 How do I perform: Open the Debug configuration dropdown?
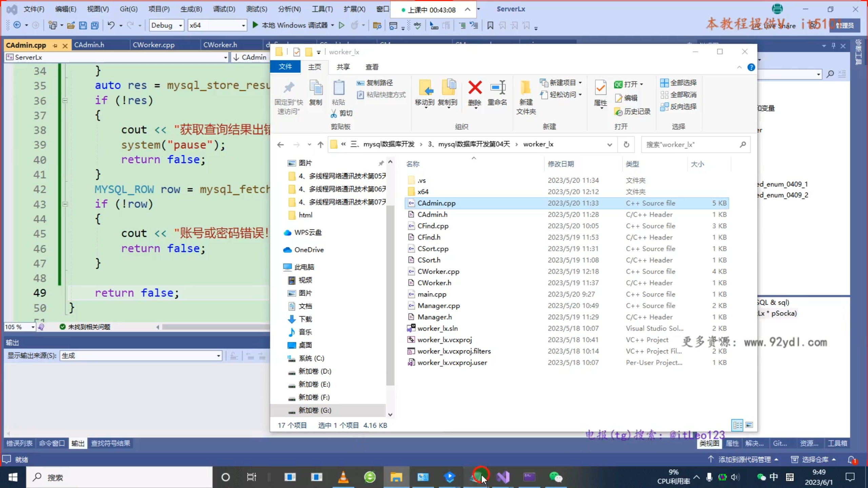[180, 25]
